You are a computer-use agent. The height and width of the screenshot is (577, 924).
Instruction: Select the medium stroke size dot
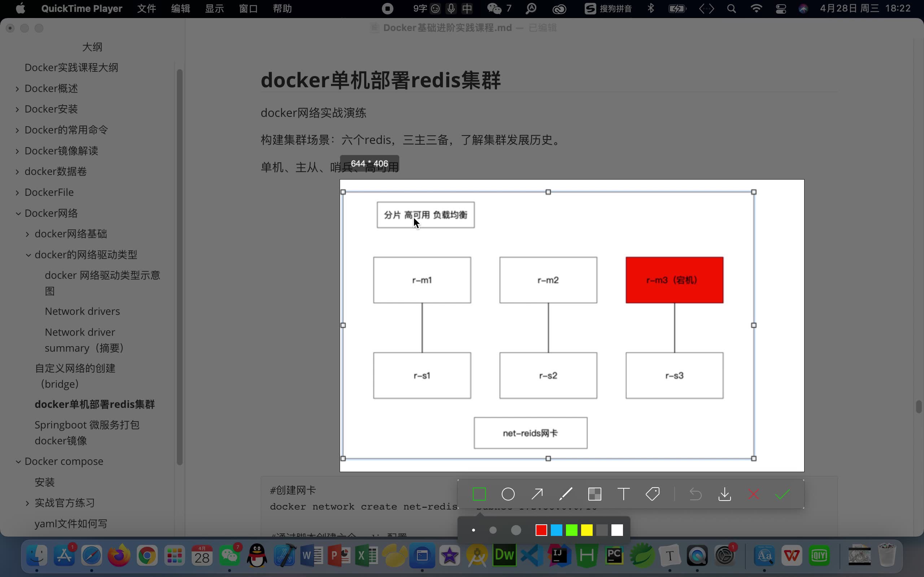pos(493,530)
